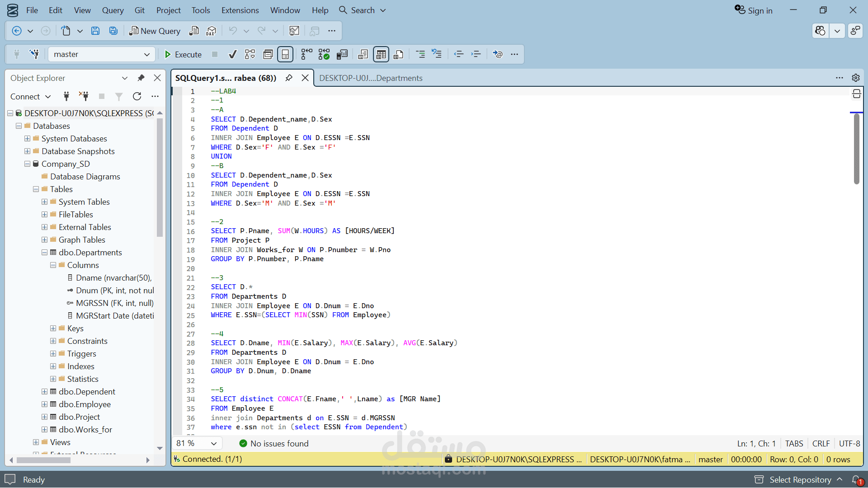The image size is (868, 488).
Task: Collapse the Databases node
Action: (x=19, y=126)
